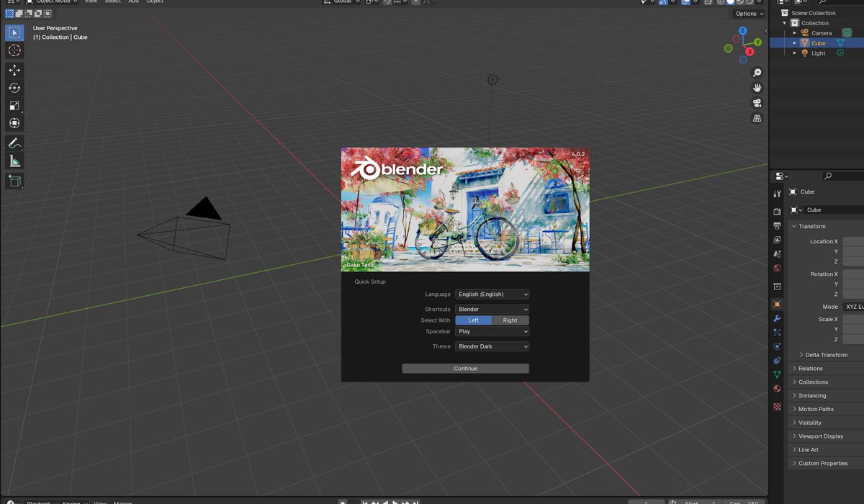Activate the 3D Cursor tool
Image resolution: width=864 pixels, height=504 pixels.
[x=14, y=50]
